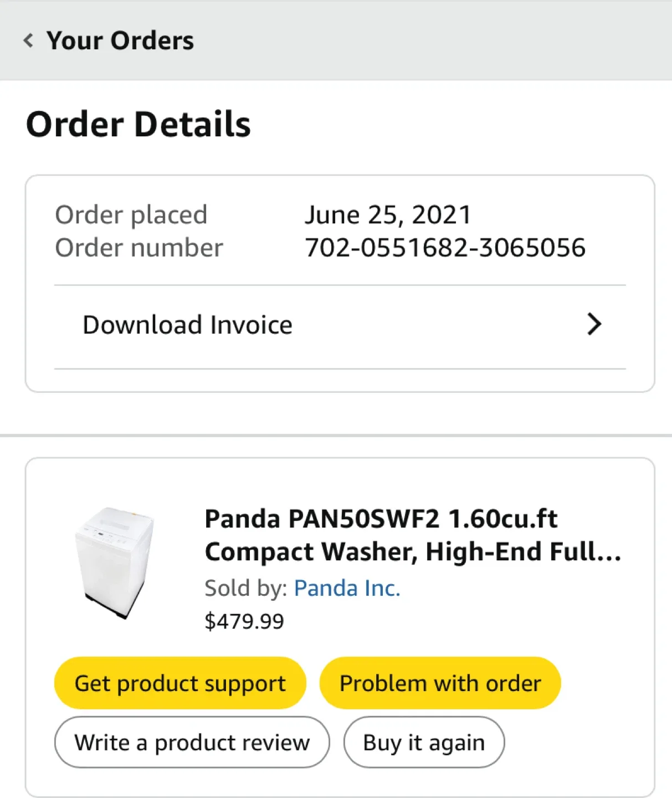Click the Your Orders header bar
672x798 pixels.
[336, 40]
